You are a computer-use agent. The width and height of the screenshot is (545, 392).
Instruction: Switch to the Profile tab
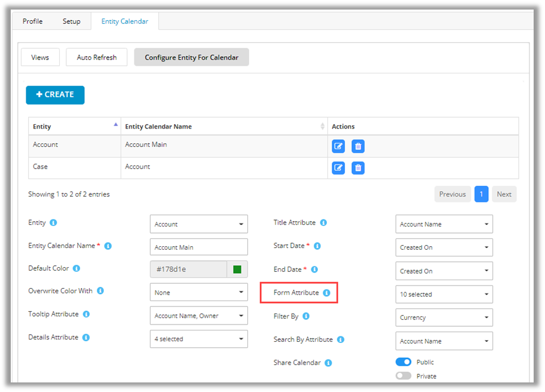[33, 22]
